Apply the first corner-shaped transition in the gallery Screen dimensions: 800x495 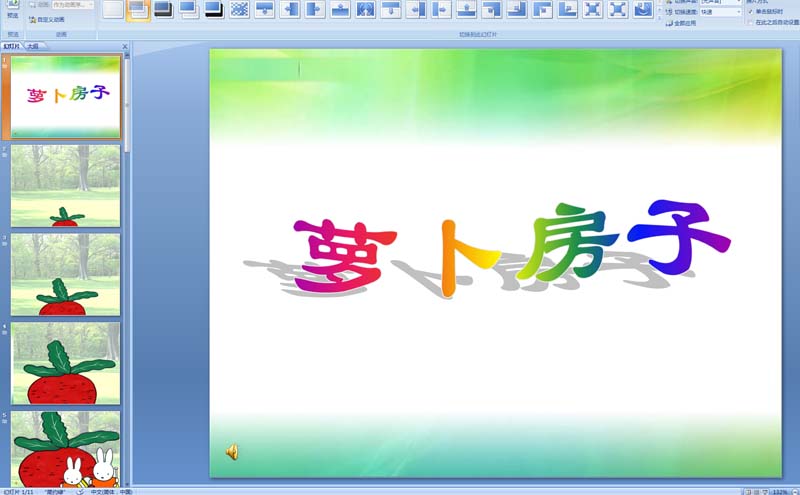click(x=492, y=9)
